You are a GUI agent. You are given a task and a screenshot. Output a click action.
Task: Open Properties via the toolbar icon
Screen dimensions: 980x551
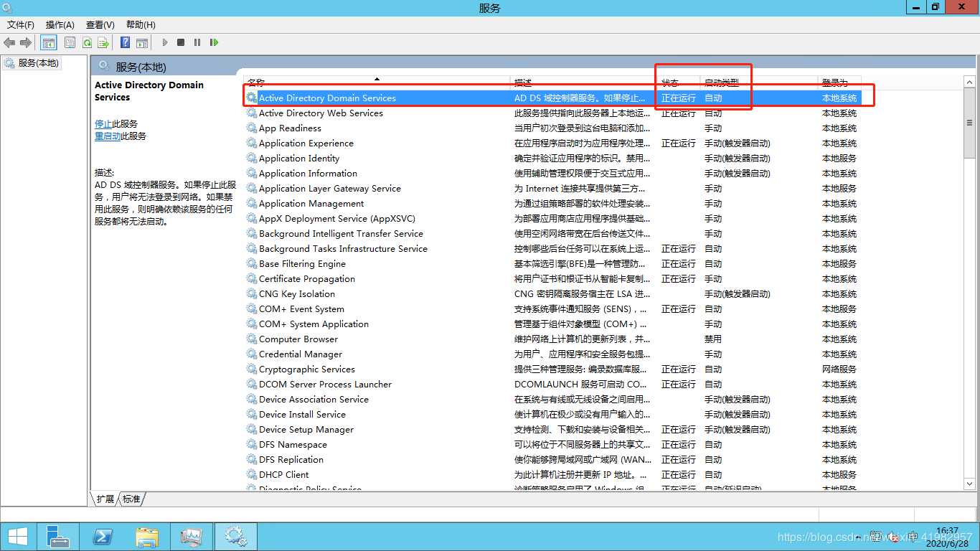coord(70,43)
